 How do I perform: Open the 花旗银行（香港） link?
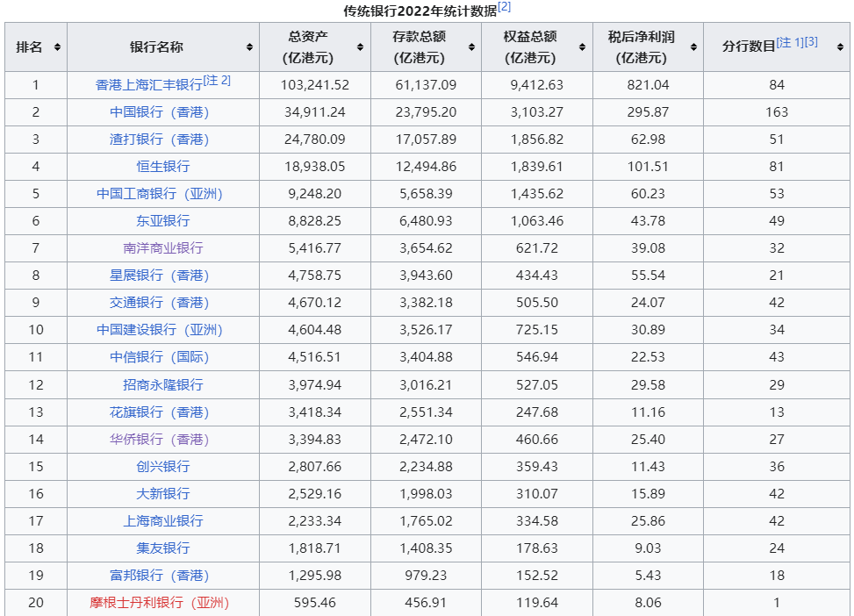(160, 412)
